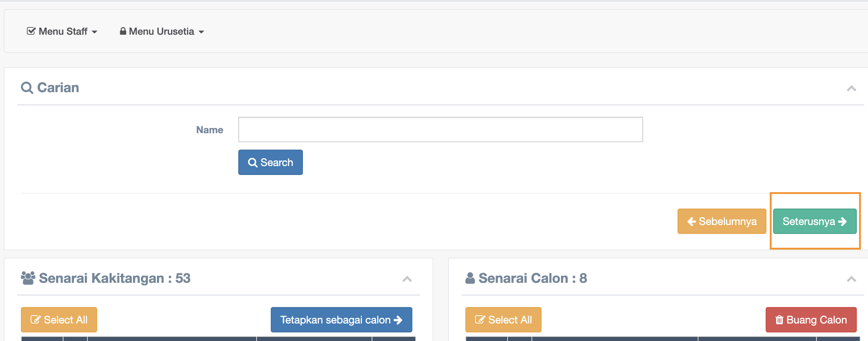Select All in the Senarai Kakitangan list
This screenshot has height=341, width=868.
[59, 320]
